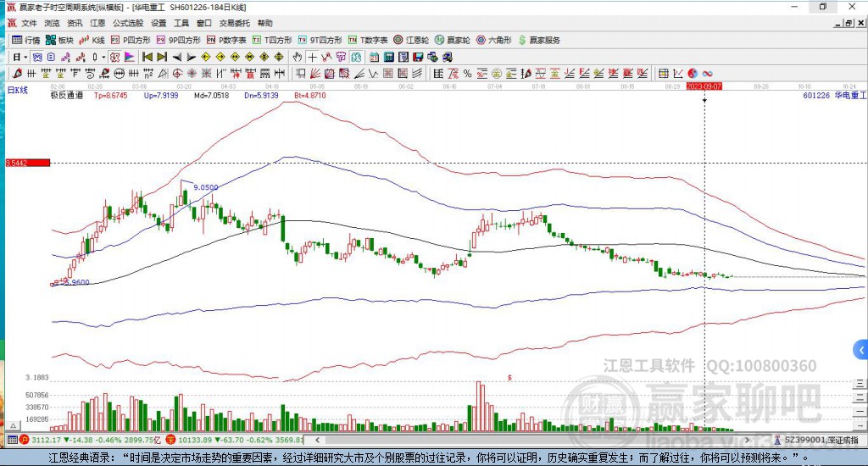Click the black left arrow icon
The height and width of the screenshot is (466, 868).
click(176, 57)
